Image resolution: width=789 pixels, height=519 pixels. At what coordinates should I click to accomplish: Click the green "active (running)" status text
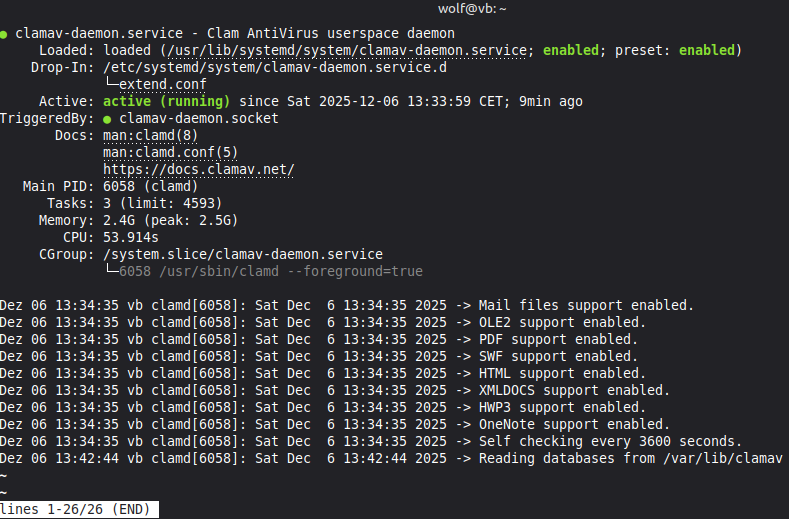[166, 101]
